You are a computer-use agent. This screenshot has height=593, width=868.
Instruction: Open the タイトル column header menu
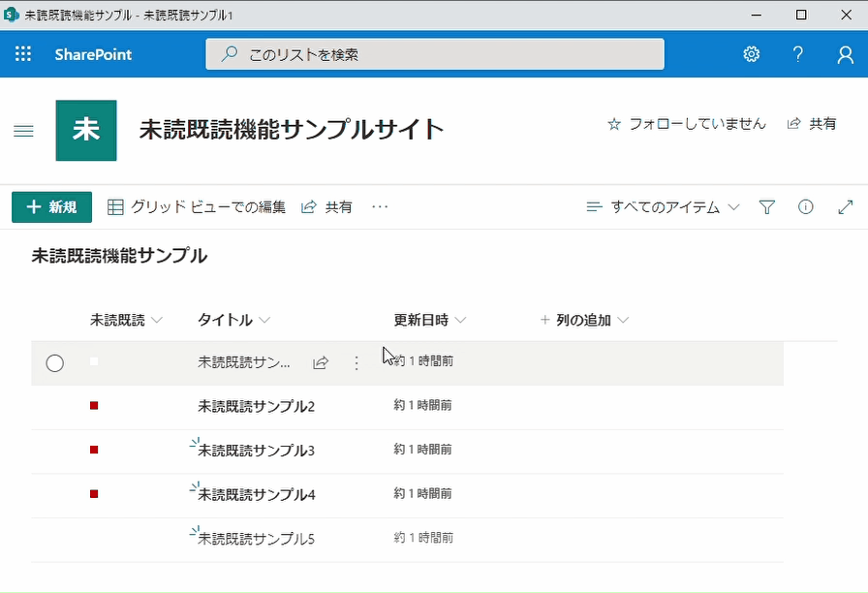coord(233,320)
